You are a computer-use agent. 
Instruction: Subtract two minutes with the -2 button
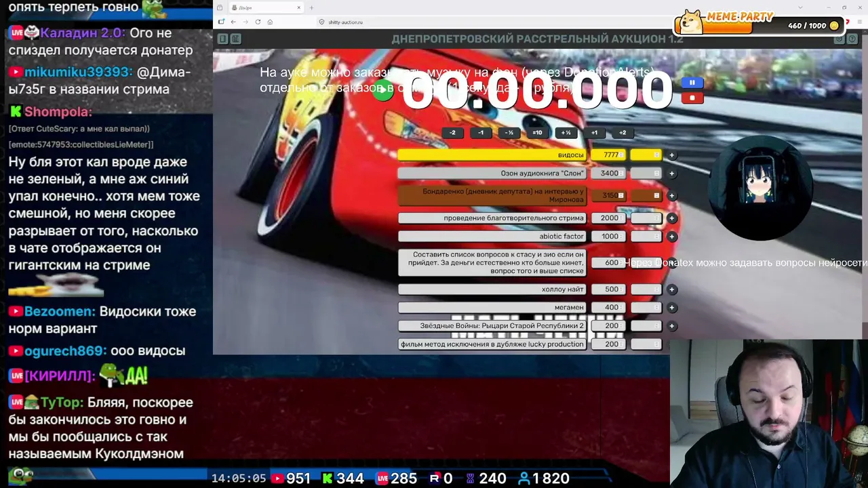(x=452, y=133)
